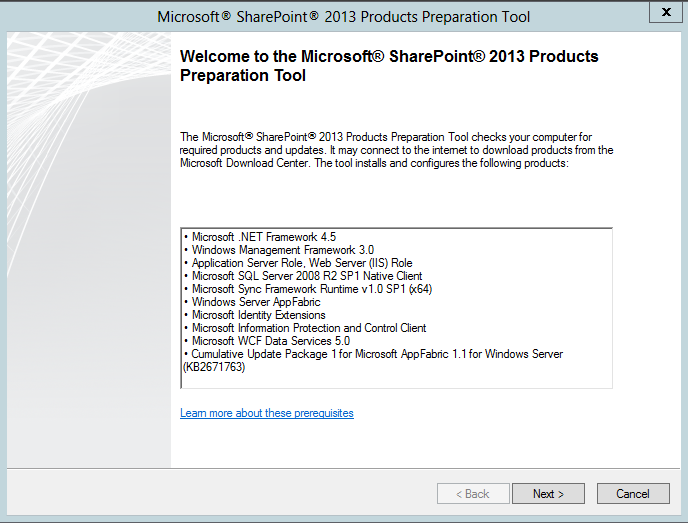Select the Cumulative Update Package 1 entry
Viewport: 688px width, 523px height.
click(373, 354)
